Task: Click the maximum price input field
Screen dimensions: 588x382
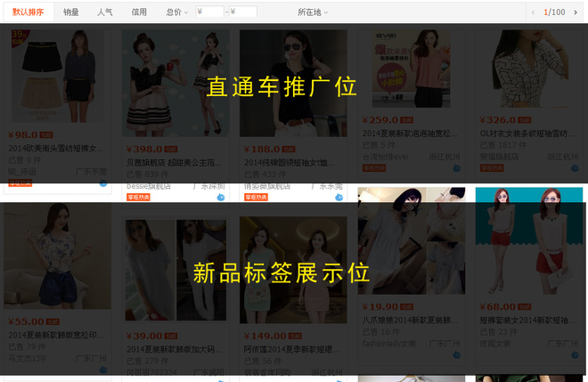Action: [243, 12]
